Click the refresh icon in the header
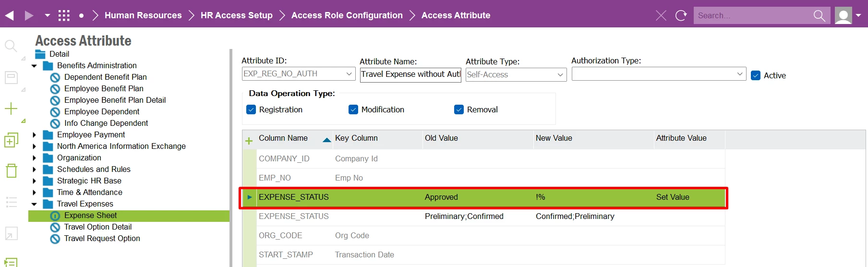 point(681,15)
